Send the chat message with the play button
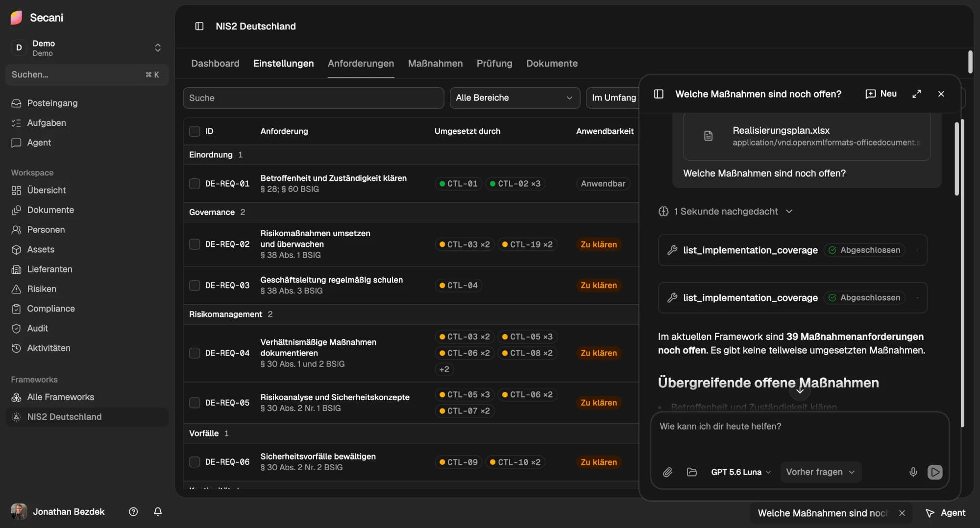The width and height of the screenshot is (980, 528). (x=935, y=472)
